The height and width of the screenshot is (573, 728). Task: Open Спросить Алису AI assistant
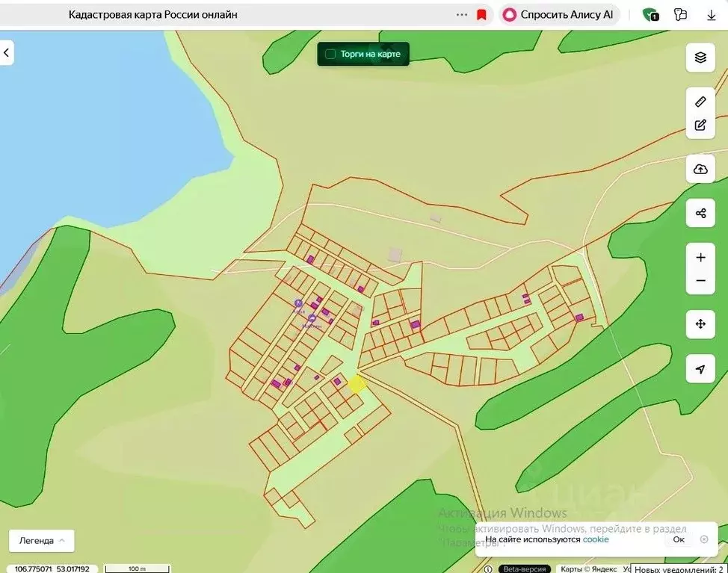click(558, 15)
